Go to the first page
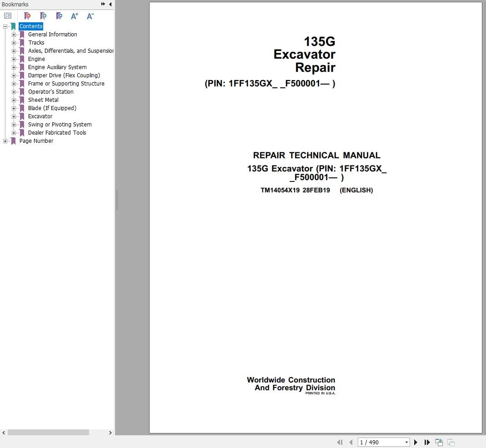Image resolution: width=486 pixels, height=448 pixels. coord(340,443)
